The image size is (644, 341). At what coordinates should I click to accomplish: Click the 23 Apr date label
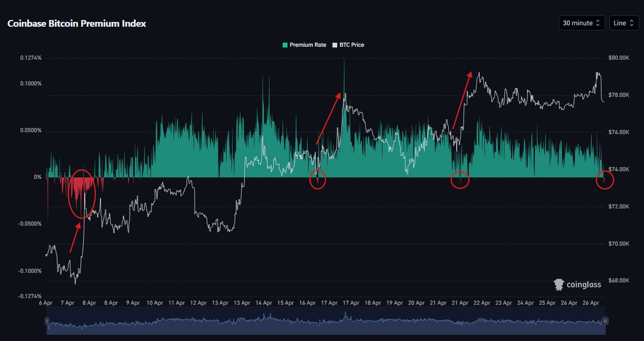pyautogui.click(x=504, y=303)
